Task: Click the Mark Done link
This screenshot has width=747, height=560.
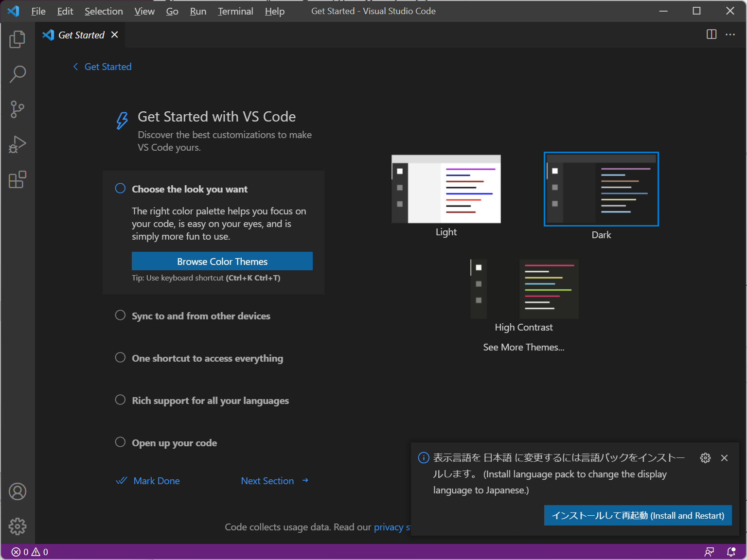Action: [x=157, y=481]
